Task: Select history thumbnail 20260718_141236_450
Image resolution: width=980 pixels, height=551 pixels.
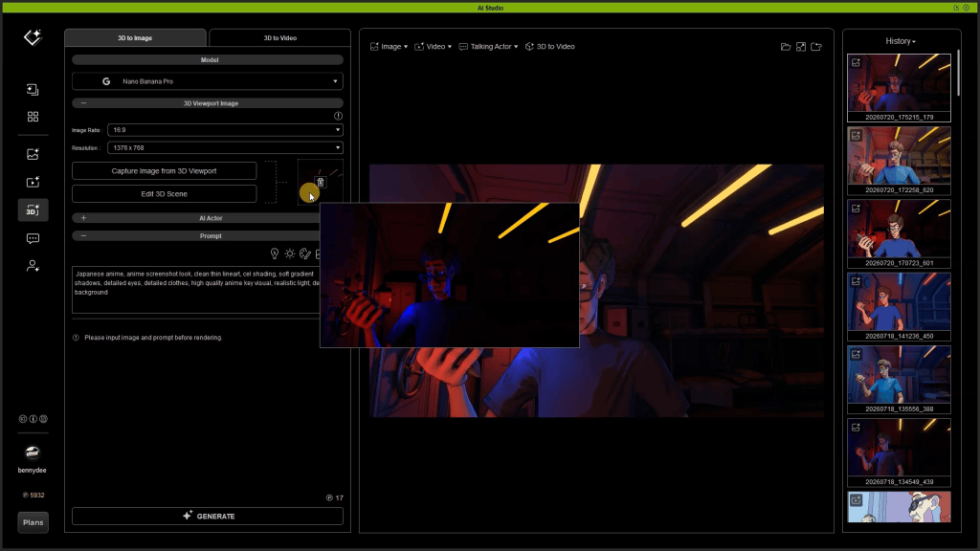Action: point(899,307)
